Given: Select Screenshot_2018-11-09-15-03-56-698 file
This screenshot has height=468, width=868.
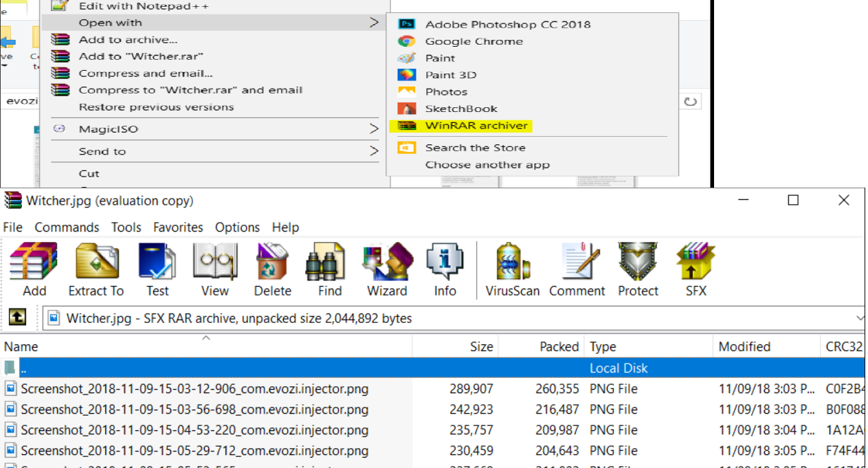Looking at the screenshot, I should click(x=194, y=410).
